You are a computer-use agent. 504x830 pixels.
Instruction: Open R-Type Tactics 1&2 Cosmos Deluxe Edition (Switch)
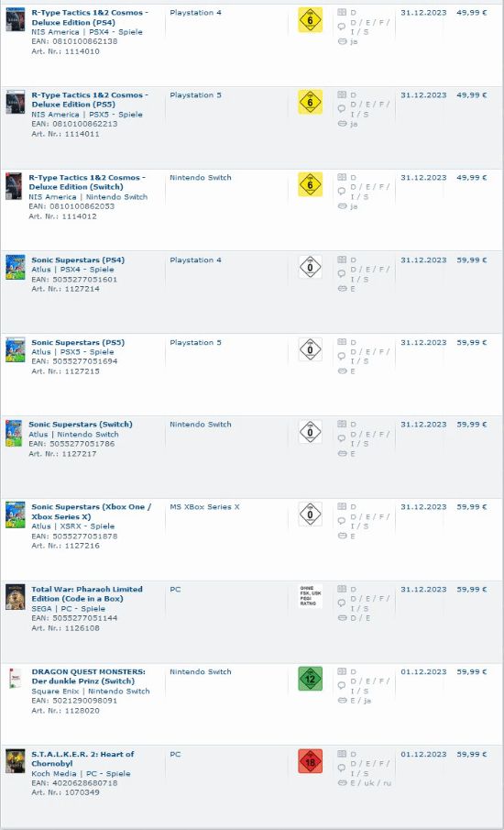87,183
